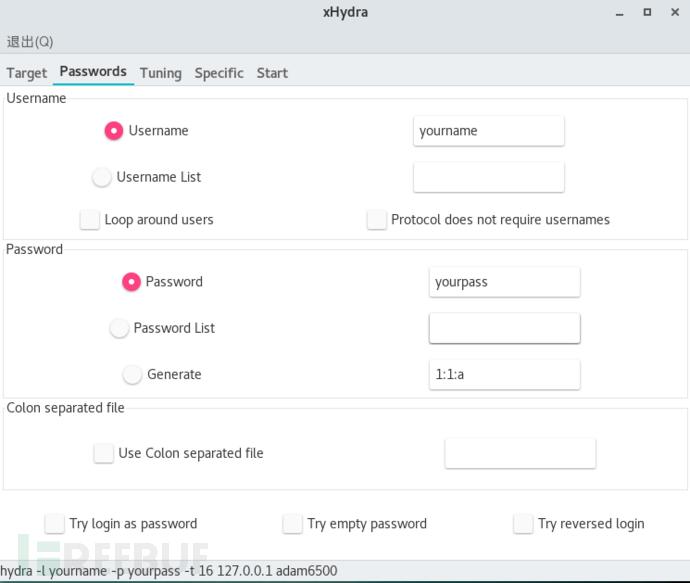Close the xHydra window

coord(675,12)
